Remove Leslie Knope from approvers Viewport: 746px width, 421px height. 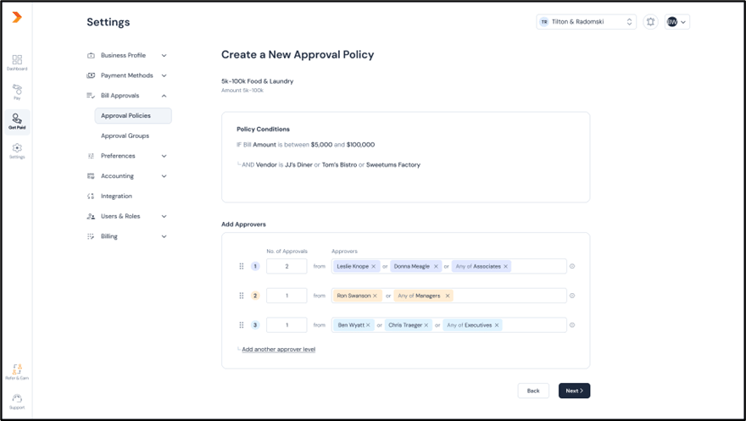click(x=374, y=267)
